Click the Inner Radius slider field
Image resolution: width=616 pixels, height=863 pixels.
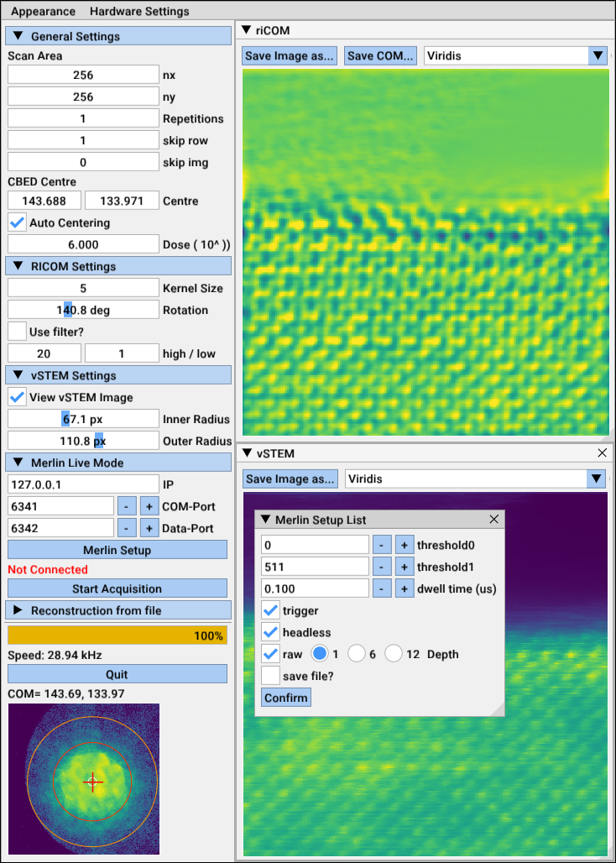click(x=83, y=420)
